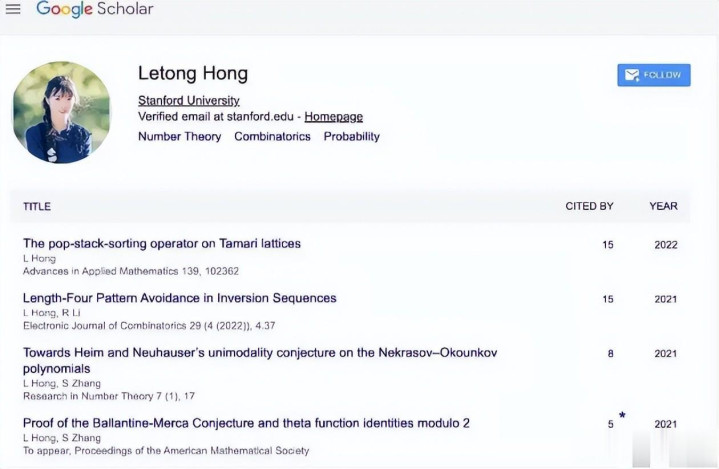Click the asterisk beside the 5 citations
The width and height of the screenshot is (719, 469).
[x=622, y=415]
